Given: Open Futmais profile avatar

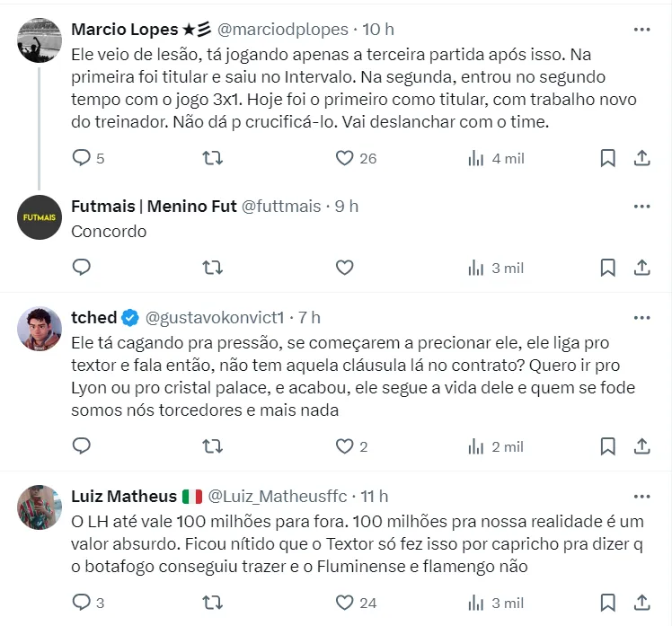Looking at the screenshot, I should click(x=40, y=216).
